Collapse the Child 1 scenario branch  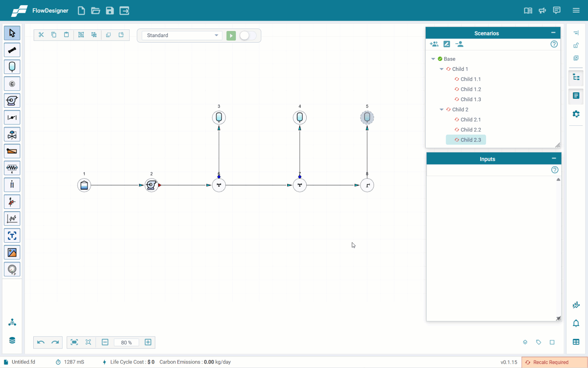pos(441,69)
